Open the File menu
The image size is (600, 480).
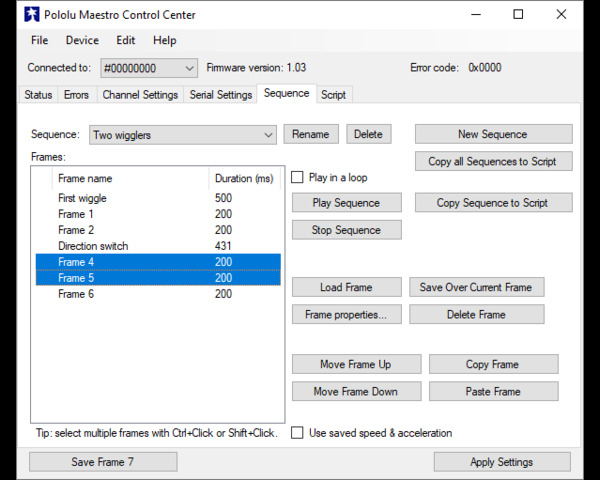click(39, 41)
